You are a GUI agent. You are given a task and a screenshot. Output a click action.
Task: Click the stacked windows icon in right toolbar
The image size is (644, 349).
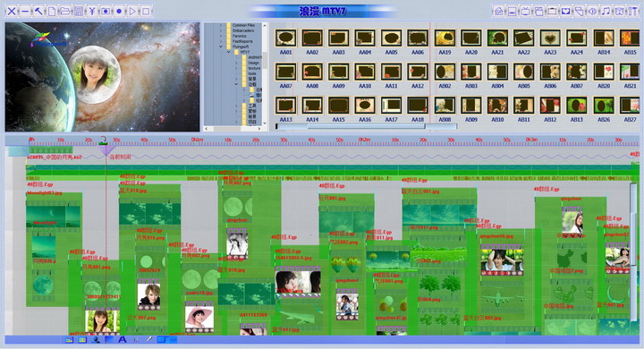pyautogui.click(x=538, y=11)
